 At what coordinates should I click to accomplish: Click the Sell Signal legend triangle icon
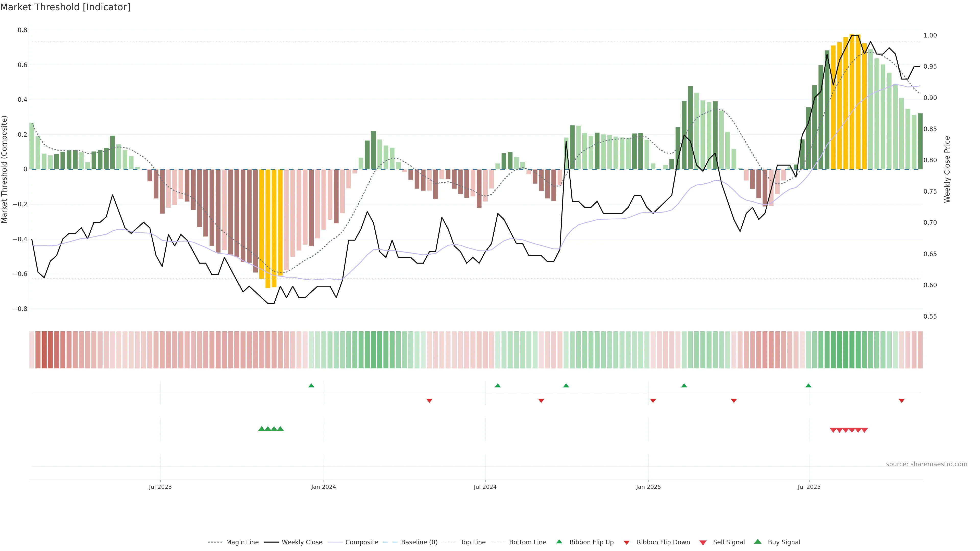coord(703,542)
